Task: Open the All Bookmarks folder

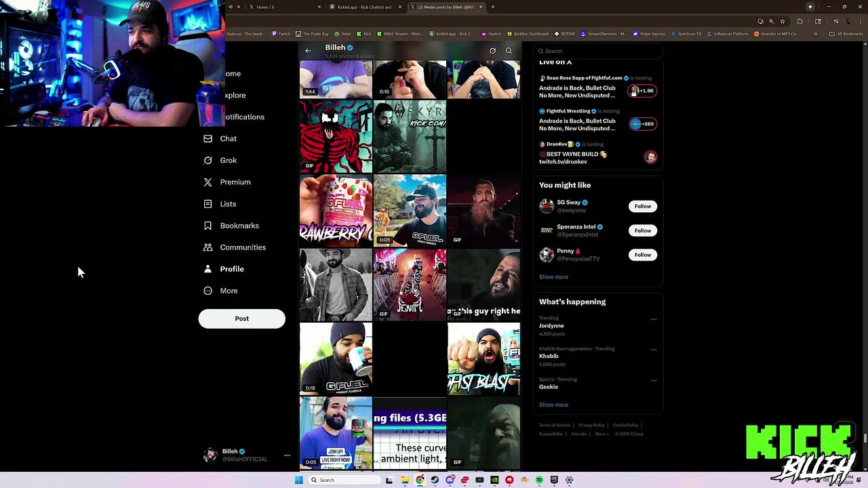Action: (846, 34)
